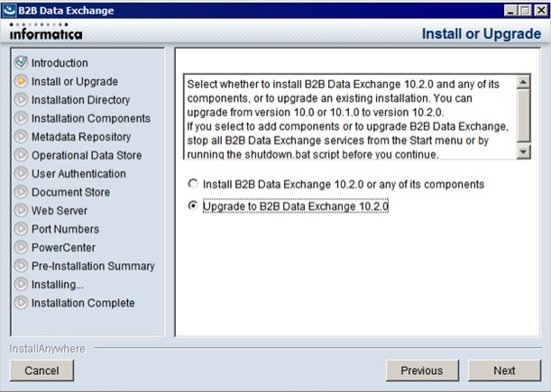
Task: Click the Installation Directory step icon
Action: click(21, 100)
